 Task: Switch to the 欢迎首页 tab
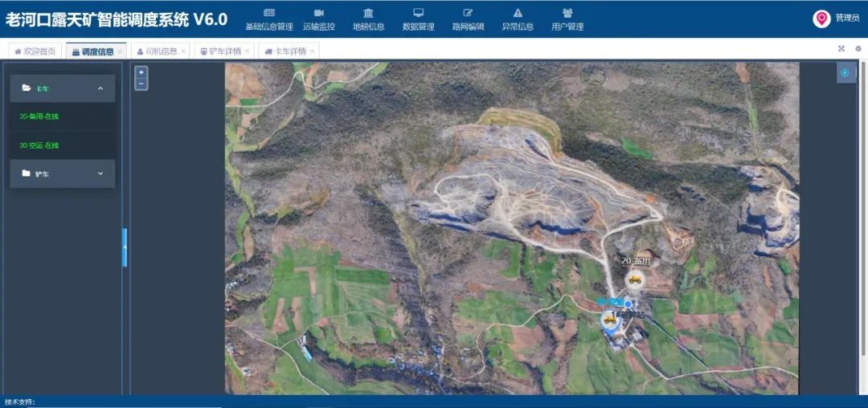click(35, 51)
